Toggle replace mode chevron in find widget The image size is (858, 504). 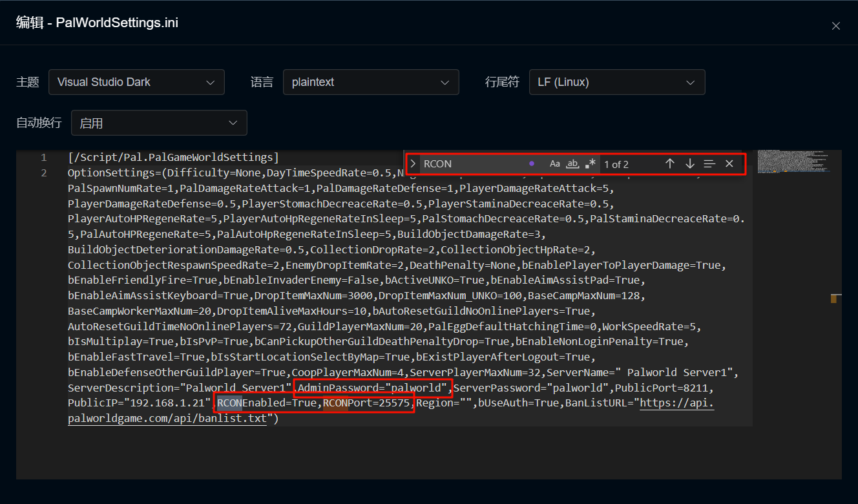point(413,164)
